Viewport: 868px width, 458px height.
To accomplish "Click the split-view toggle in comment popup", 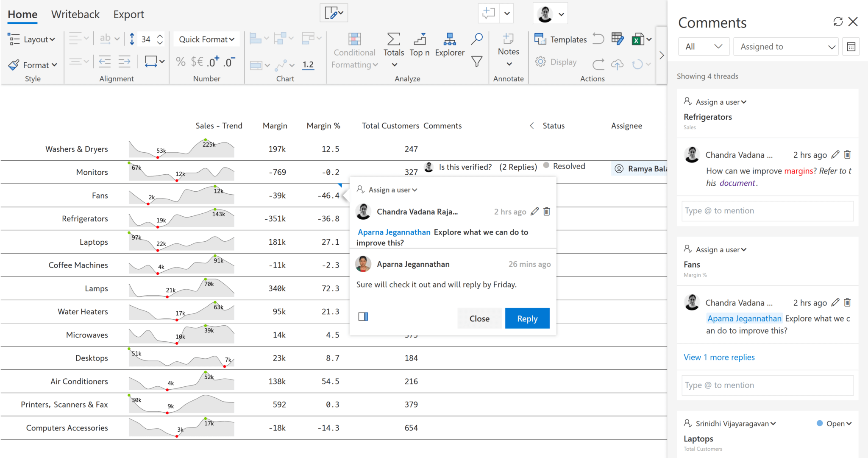I will [x=363, y=316].
